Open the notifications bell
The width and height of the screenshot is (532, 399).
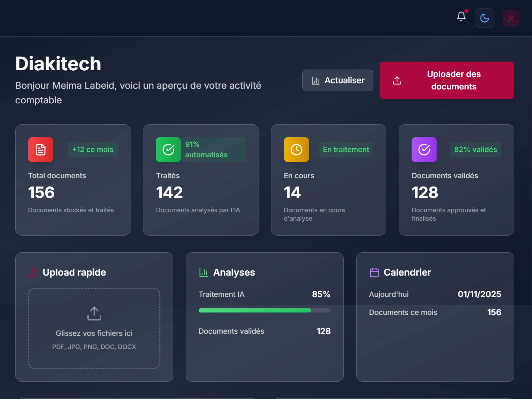461,17
